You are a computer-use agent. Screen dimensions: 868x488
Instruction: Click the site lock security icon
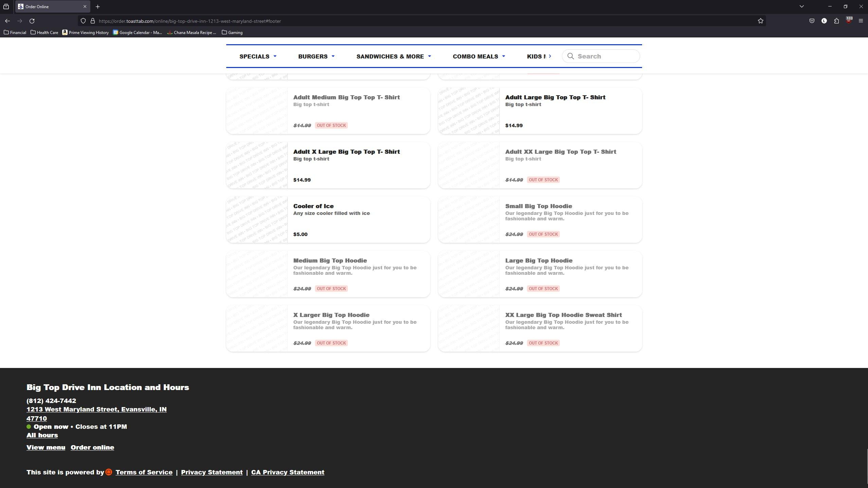(92, 21)
